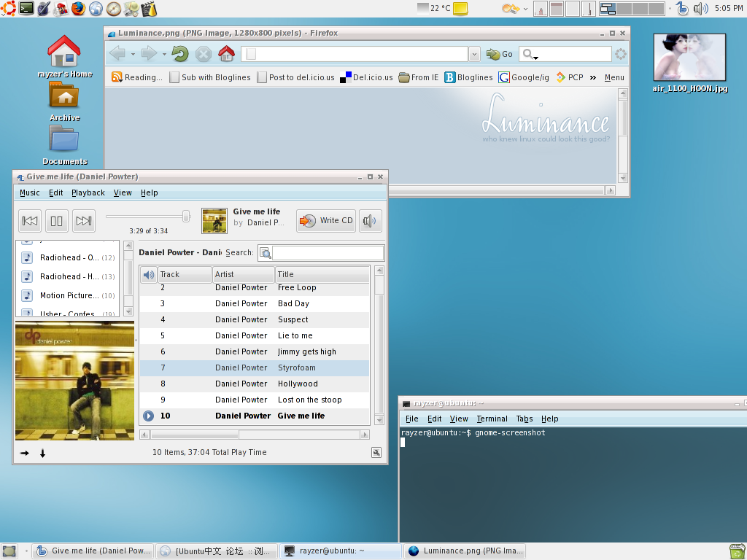Select the Radiohead - O... (12) playlist

(68, 257)
